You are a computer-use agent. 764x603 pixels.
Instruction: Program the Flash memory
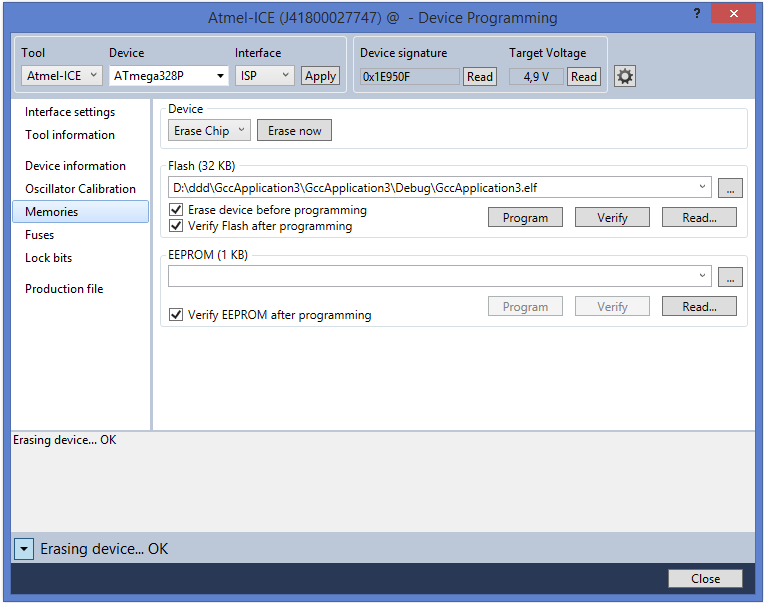click(x=525, y=217)
